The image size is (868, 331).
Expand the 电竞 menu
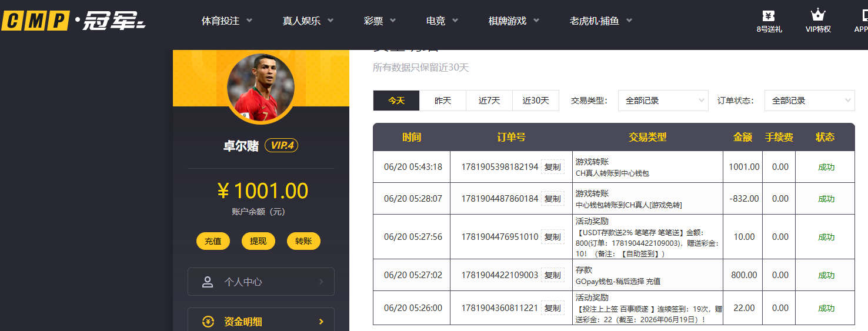click(x=442, y=21)
